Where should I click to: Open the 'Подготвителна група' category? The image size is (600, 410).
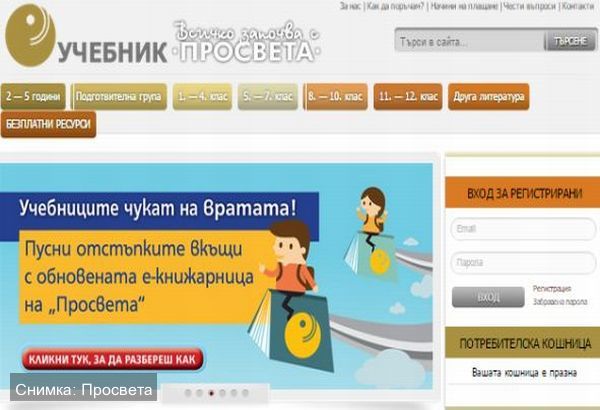point(119,96)
